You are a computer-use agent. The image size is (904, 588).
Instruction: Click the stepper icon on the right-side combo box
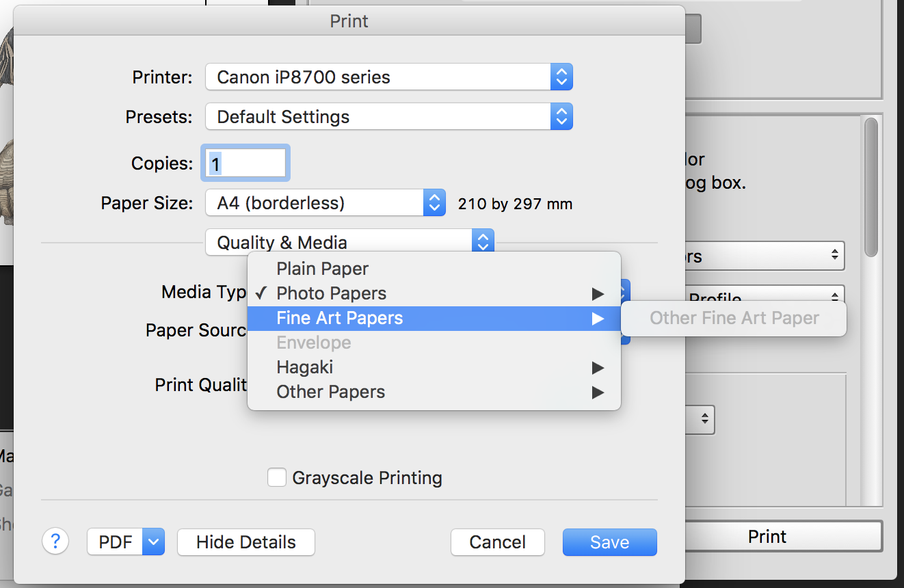704,420
